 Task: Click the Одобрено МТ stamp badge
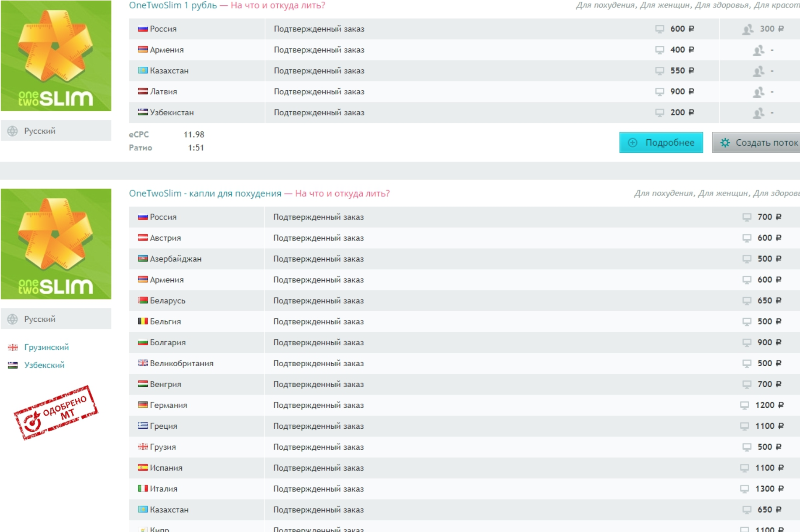[56, 412]
